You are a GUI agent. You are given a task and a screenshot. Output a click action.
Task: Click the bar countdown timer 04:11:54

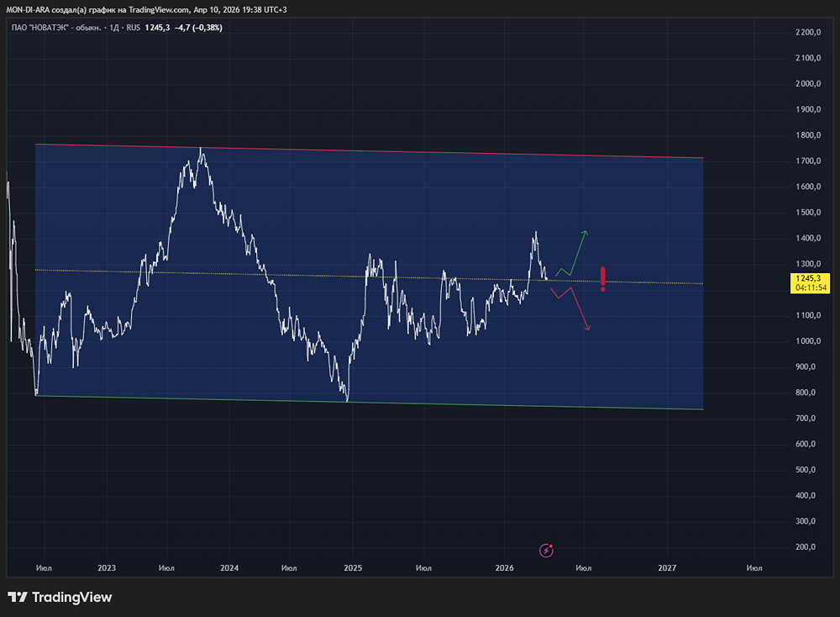tap(810, 287)
